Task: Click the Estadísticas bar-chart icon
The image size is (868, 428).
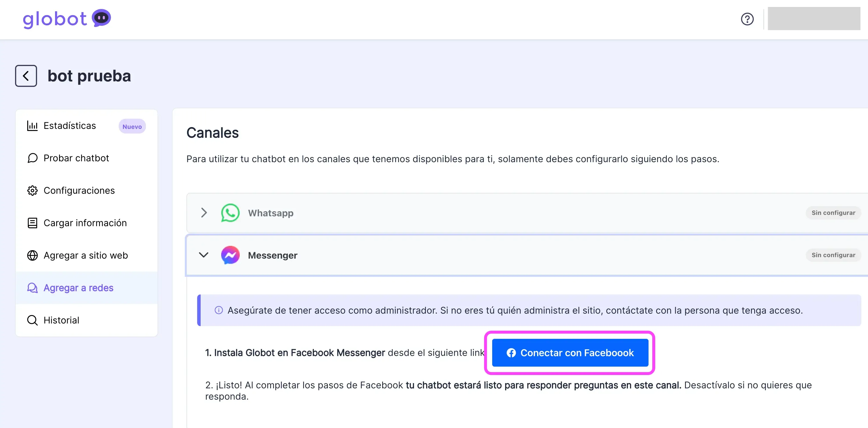Action: coord(32,125)
